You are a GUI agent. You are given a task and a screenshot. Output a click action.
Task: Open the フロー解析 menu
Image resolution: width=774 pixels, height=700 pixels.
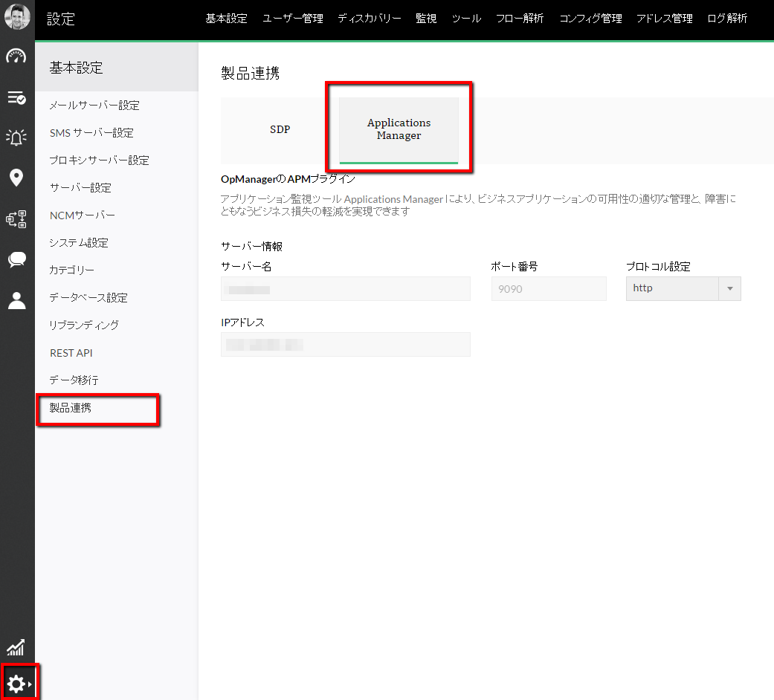pyautogui.click(x=520, y=19)
